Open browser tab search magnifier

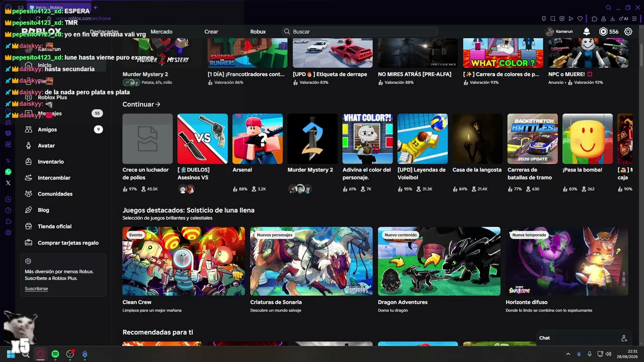coord(608,8)
